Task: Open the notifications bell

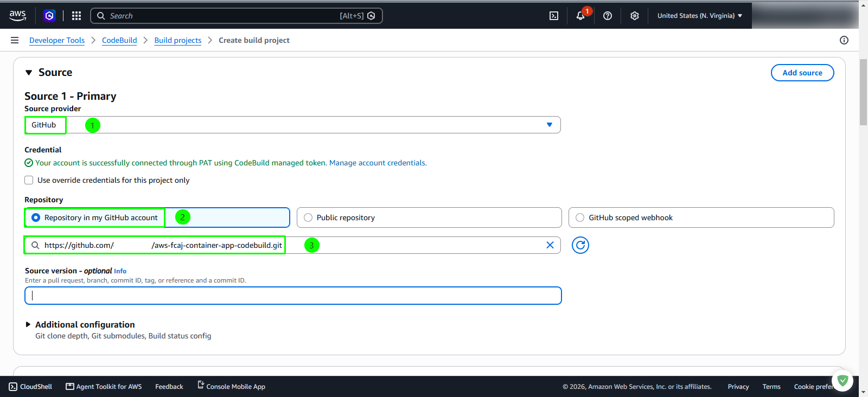Action: (x=580, y=16)
